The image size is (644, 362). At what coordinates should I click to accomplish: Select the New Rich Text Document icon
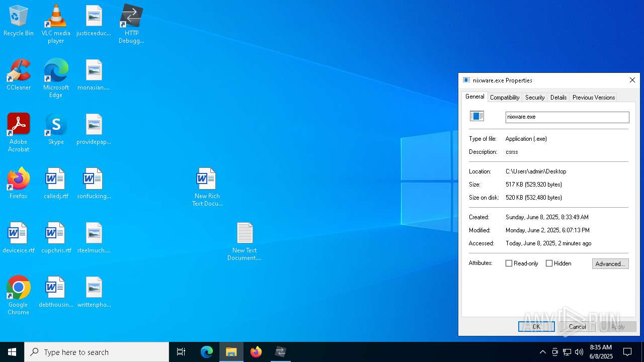tap(207, 187)
